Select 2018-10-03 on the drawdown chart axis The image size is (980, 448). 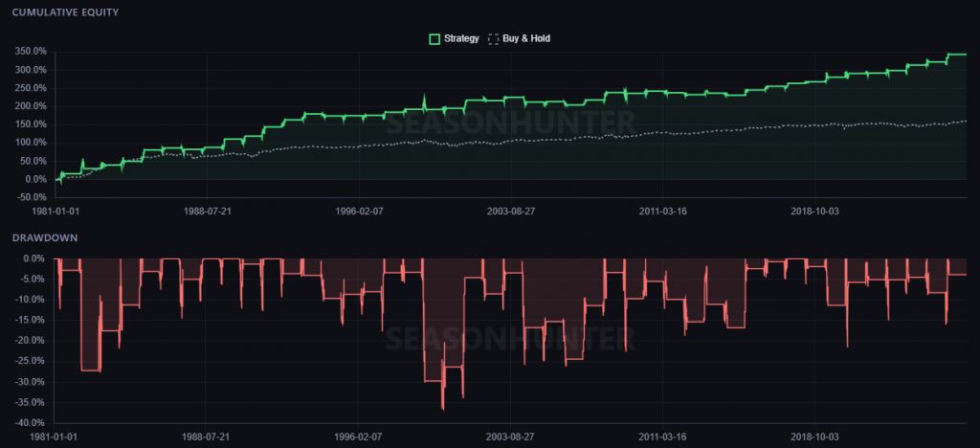(x=813, y=436)
